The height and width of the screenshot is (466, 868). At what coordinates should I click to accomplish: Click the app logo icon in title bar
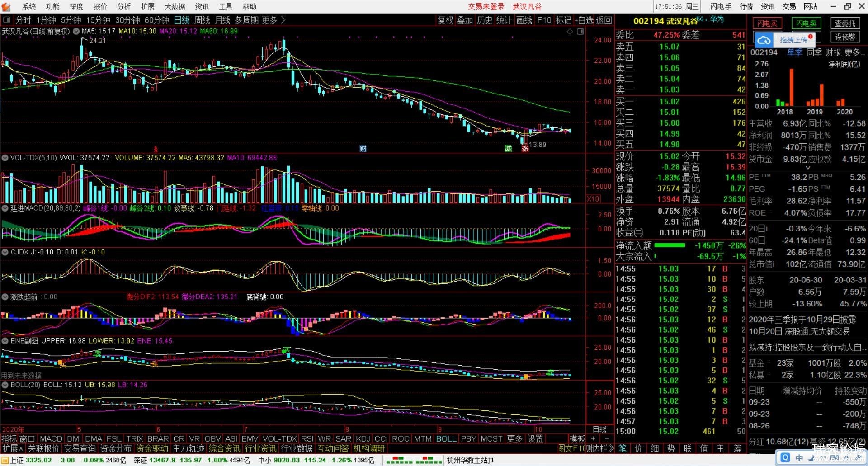(6, 6)
